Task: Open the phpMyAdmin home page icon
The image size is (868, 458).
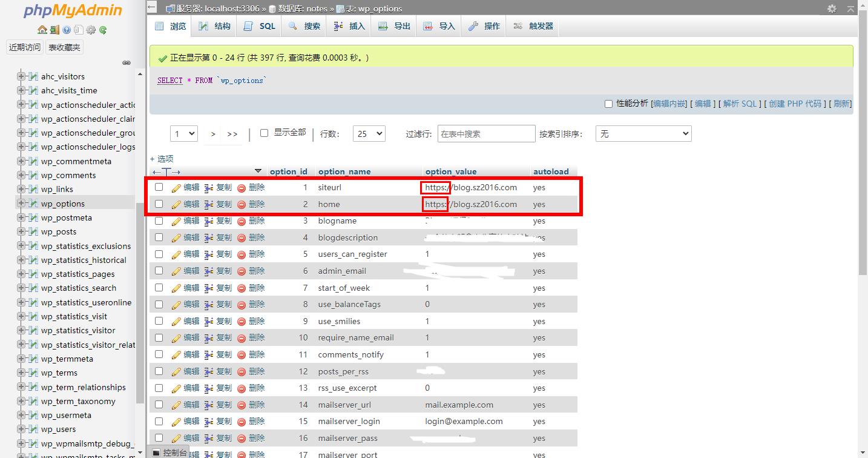Action: click(42, 30)
